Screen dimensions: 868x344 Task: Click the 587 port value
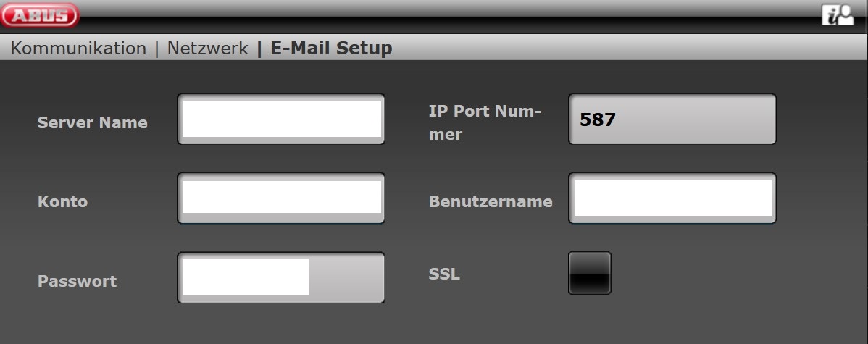(597, 119)
